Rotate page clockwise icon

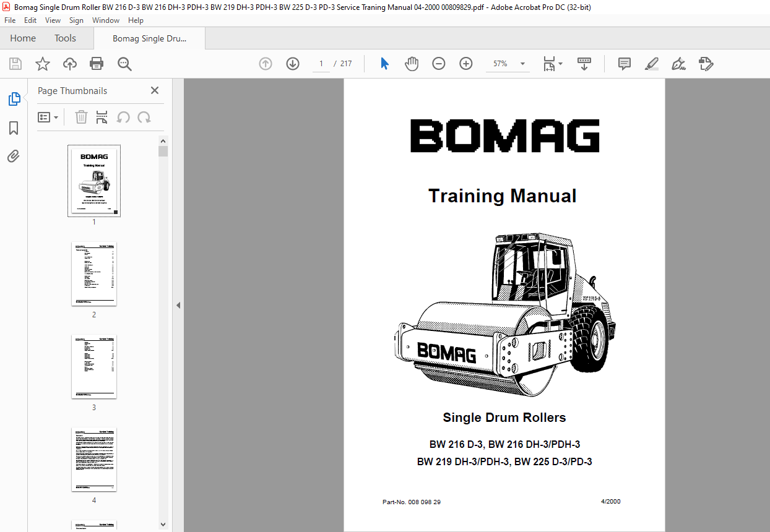(x=144, y=117)
